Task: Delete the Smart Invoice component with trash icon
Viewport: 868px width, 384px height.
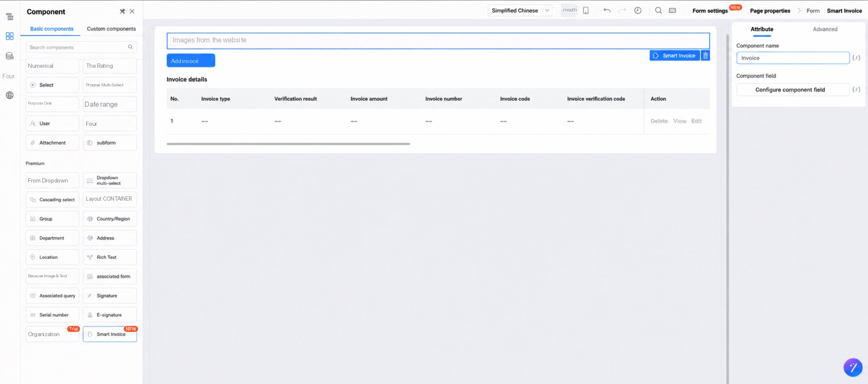Action: coord(705,55)
